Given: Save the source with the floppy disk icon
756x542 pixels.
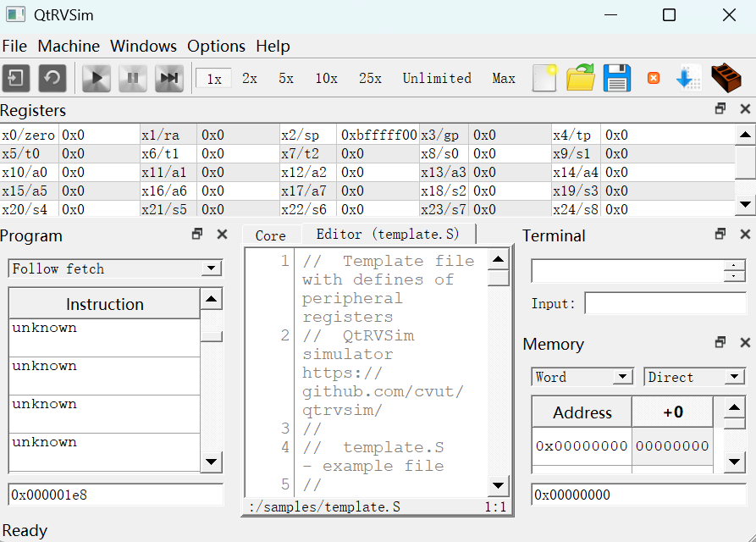Looking at the screenshot, I should (617, 78).
